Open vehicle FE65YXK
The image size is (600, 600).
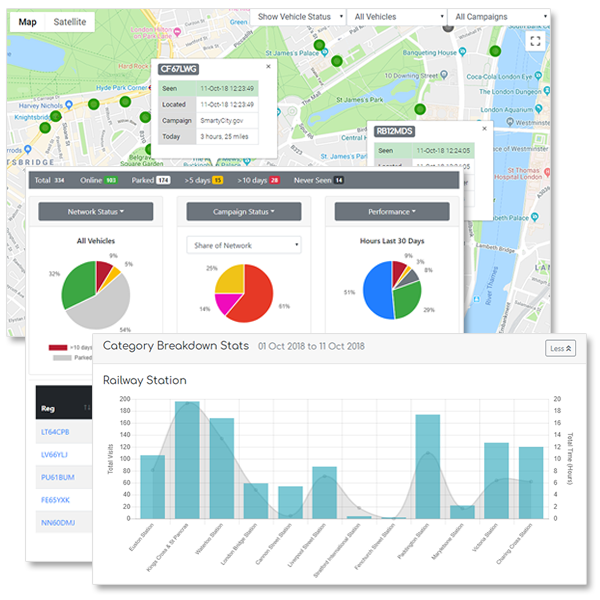tap(55, 500)
